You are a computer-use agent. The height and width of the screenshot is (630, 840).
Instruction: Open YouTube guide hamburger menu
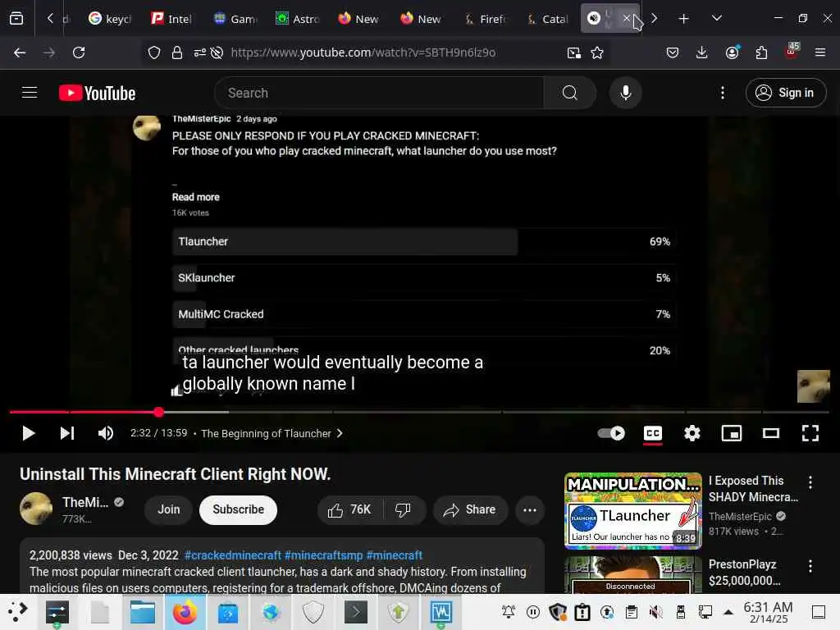[x=30, y=93]
